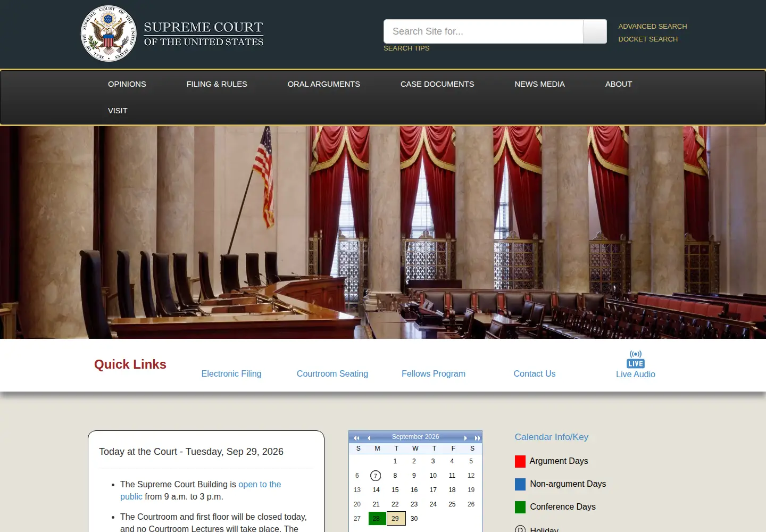Select conference day 28 in calendar

(377, 519)
